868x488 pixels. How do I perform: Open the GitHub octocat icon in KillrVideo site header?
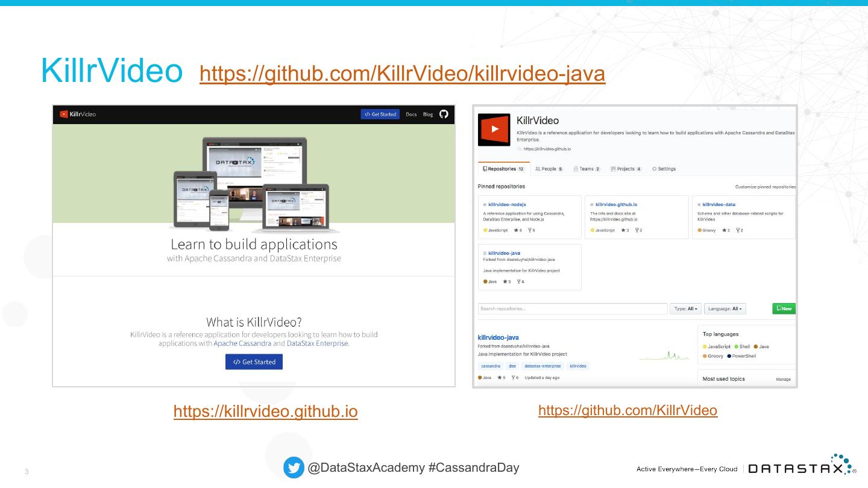(x=444, y=114)
